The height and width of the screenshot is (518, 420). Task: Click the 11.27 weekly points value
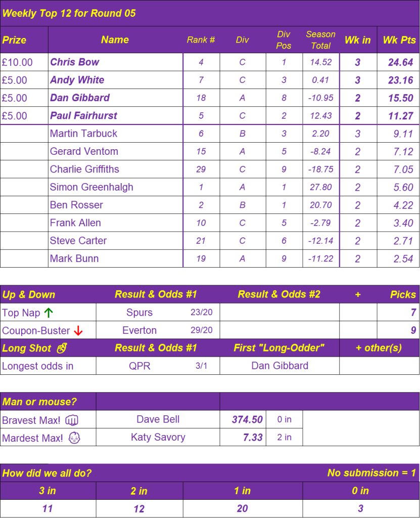(400, 116)
